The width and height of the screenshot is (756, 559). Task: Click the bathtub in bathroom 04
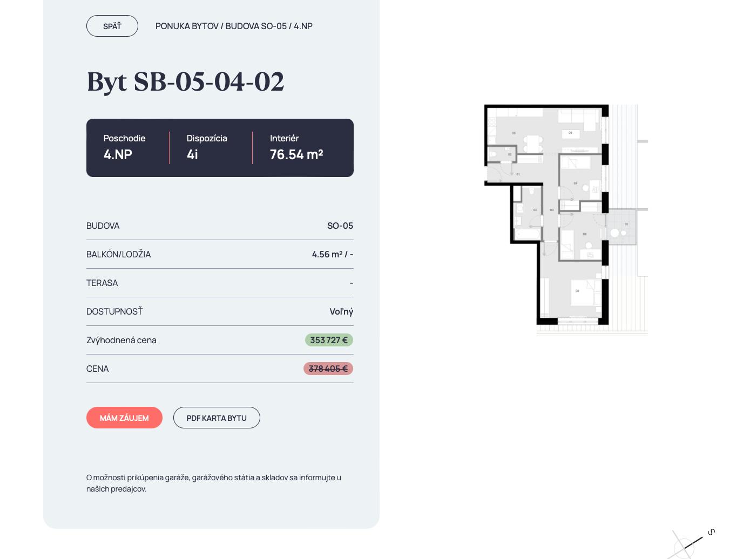[x=526, y=234]
